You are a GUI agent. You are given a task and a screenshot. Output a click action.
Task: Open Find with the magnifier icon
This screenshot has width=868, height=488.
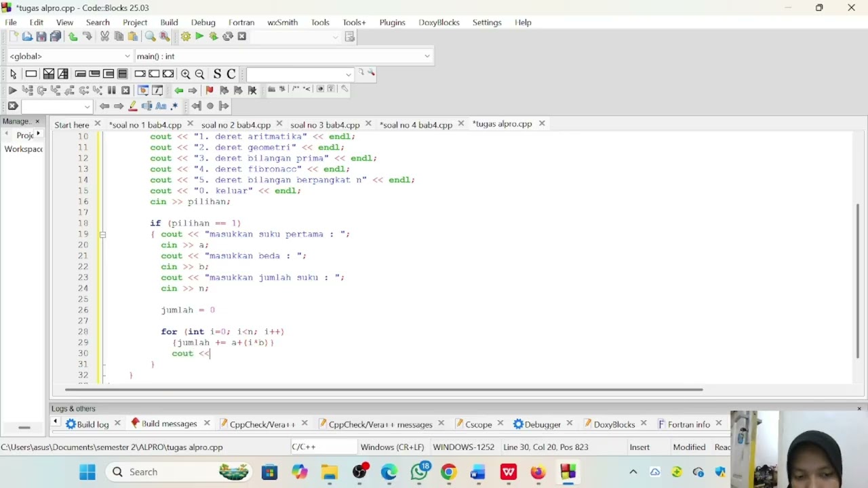pyautogui.click(x=151, y=37)
